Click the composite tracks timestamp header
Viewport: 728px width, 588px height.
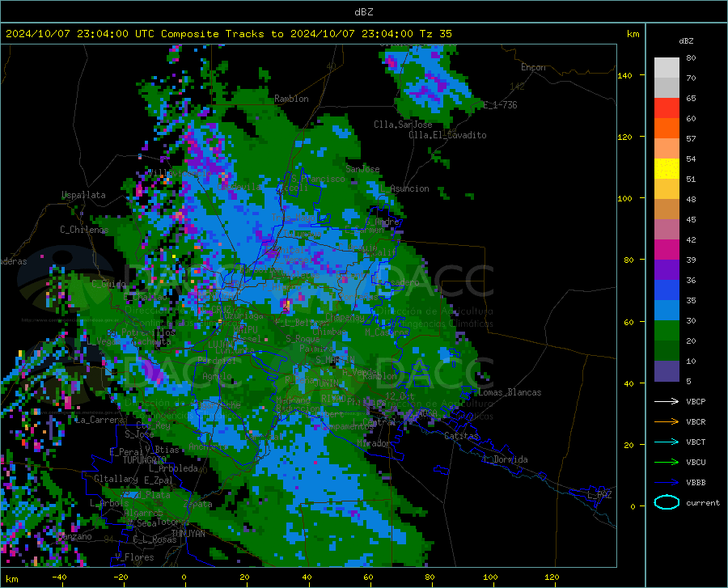[x=228, y=34]
